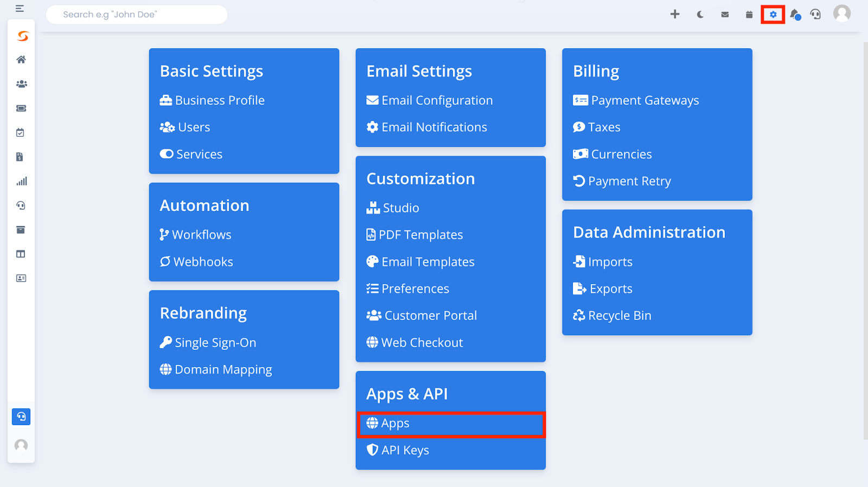Open the invoice document icon in sidebar
Viewport: 868px width, 487px height.
coord(20,157)
